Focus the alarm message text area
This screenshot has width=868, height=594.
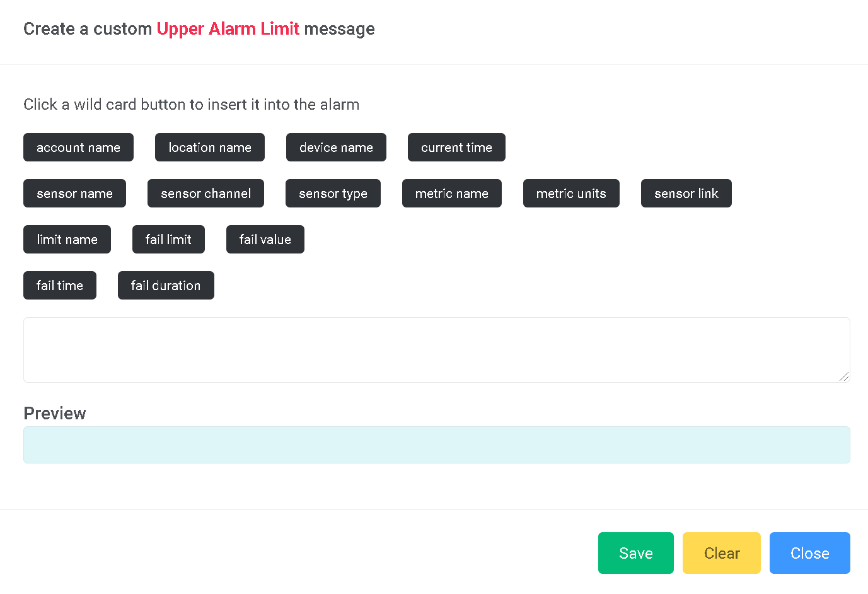click(x=437, y=350)
